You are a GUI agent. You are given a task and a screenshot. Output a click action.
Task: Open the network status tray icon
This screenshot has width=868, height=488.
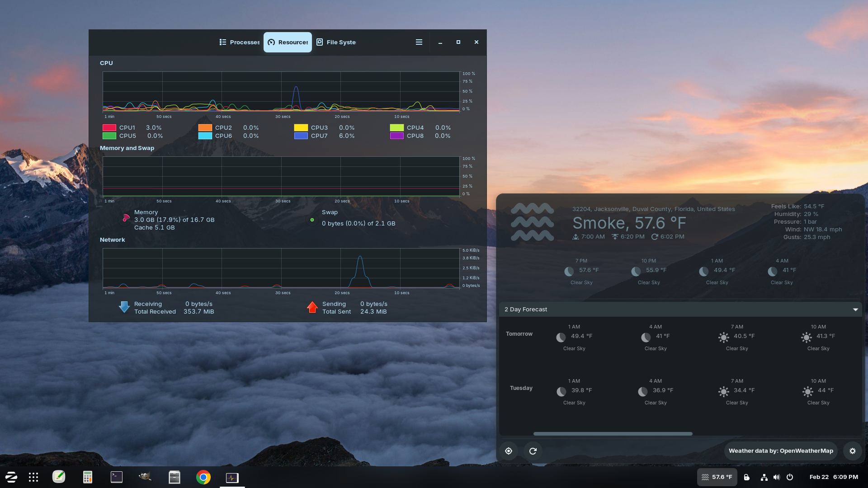[x=764, y=477]
